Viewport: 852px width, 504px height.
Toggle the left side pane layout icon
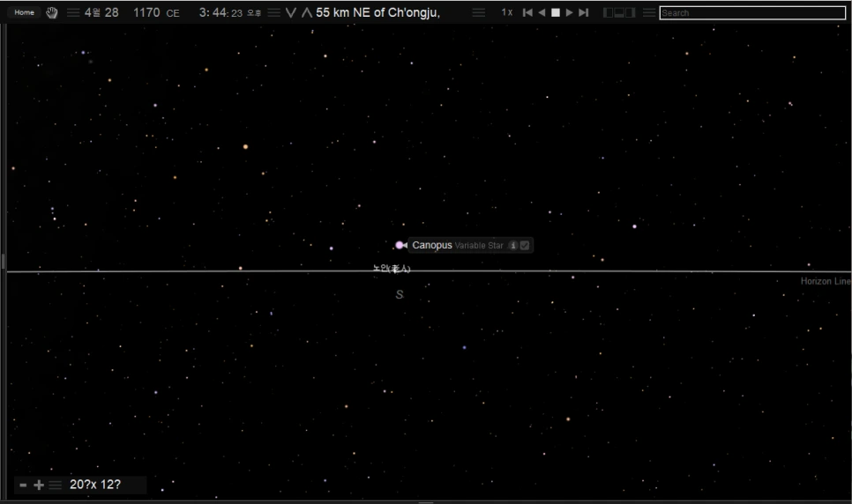[608, 12]
